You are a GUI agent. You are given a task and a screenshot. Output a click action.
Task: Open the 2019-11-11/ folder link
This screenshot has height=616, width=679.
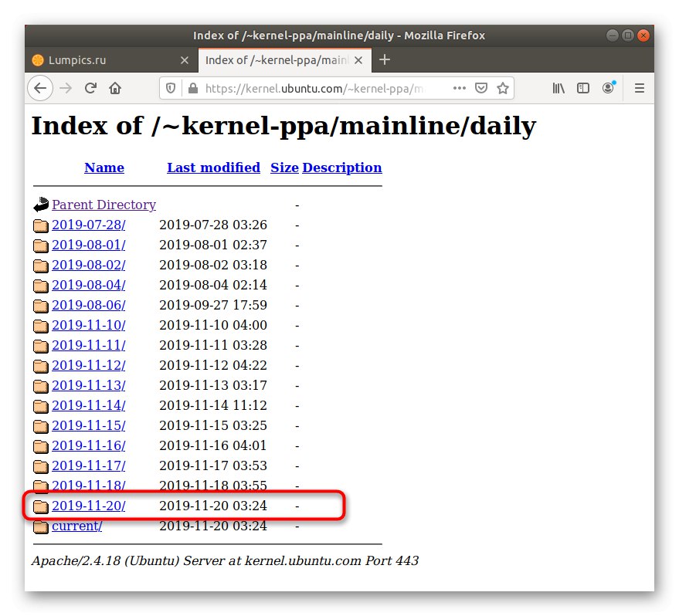88,345
